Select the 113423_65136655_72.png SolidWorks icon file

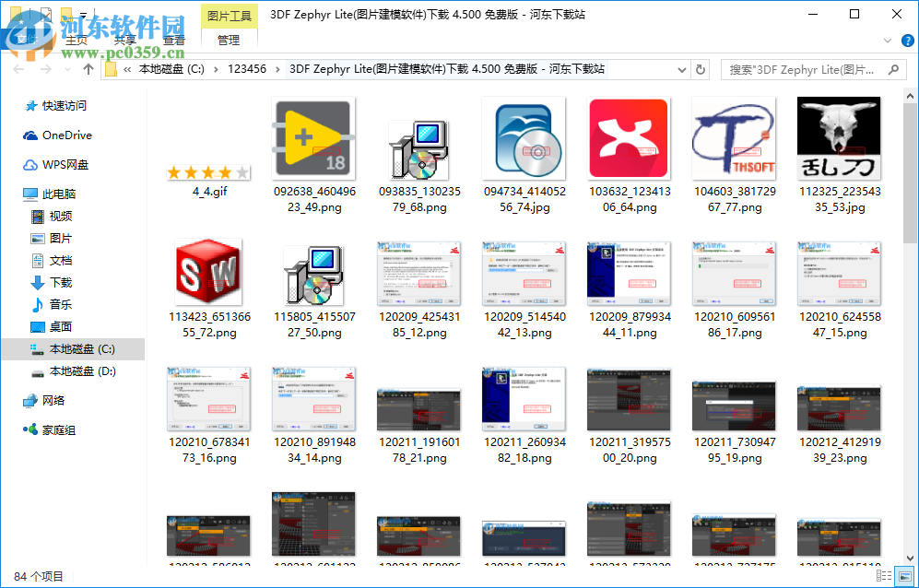click(208, 272)
